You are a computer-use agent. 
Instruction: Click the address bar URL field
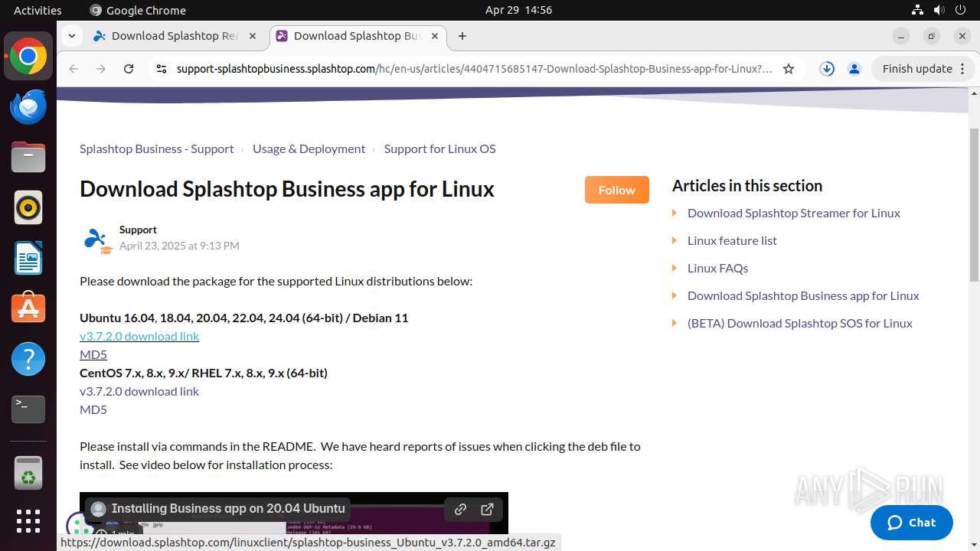474,69
